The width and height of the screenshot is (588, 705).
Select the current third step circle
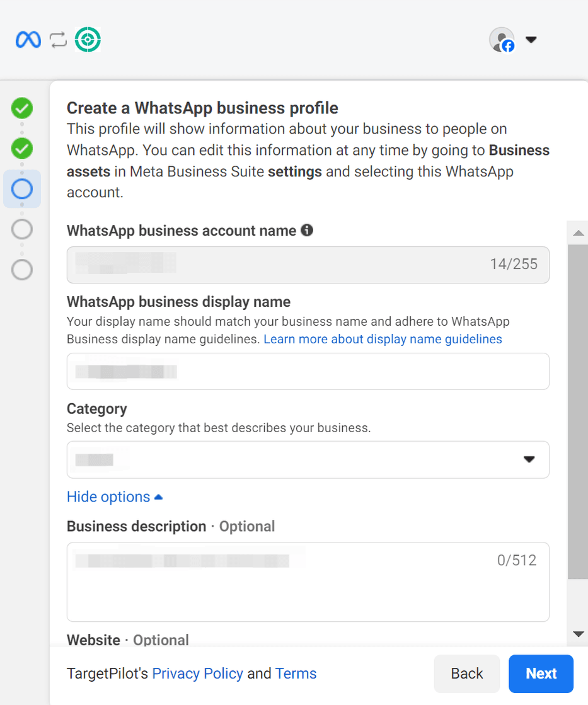point(22,189)
